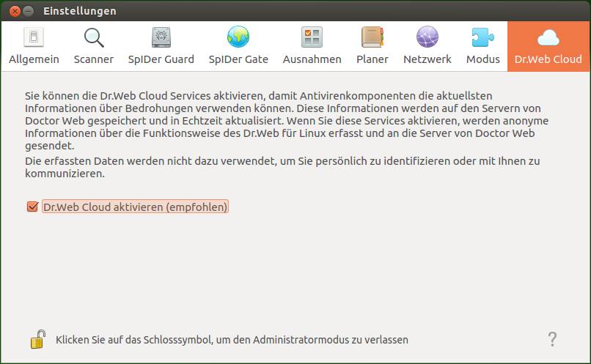Open the Allgemein settings tab
The image size is (591, 364).
[x=34, y=46]
